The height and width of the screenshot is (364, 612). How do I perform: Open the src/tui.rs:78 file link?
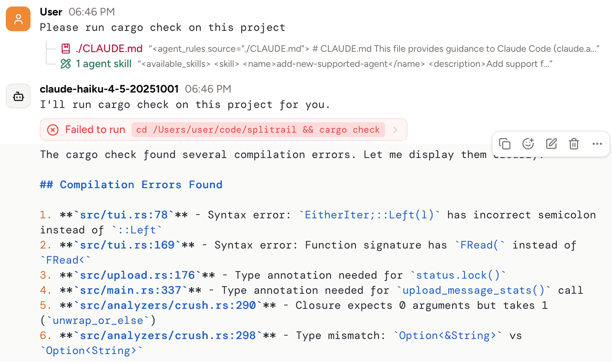[x=124, y=215]
